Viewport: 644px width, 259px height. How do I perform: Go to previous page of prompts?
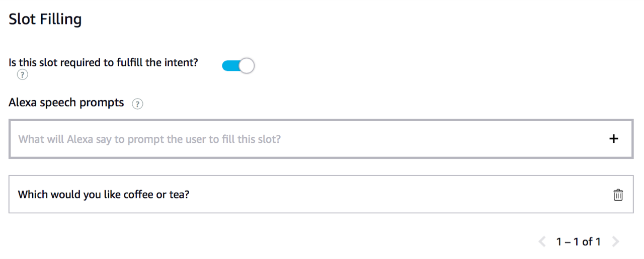(542, 242)
